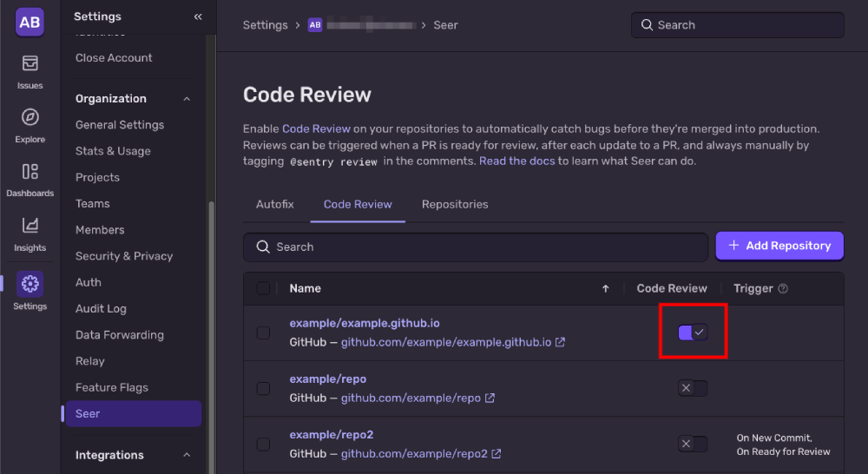Open the github.com/example/example.github.io URL link
868x474 pixels.
tap(446, 342)
